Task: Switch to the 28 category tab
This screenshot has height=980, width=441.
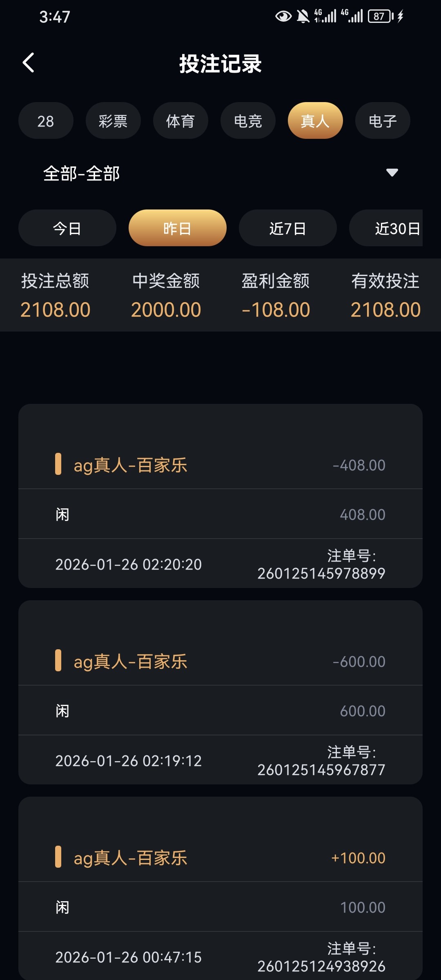Action: 46,121
